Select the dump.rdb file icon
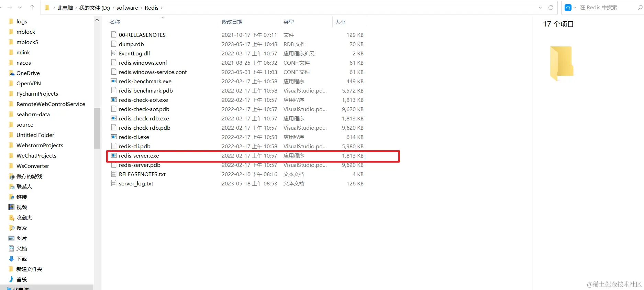Viewport: 644px width, 290px height. (x=114, y=44)
